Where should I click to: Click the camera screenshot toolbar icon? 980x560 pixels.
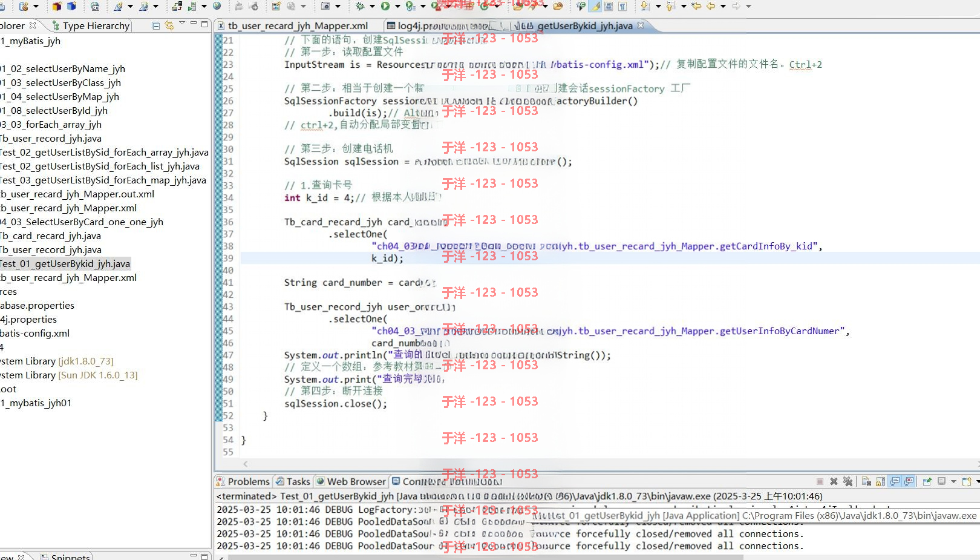(325, 6)
